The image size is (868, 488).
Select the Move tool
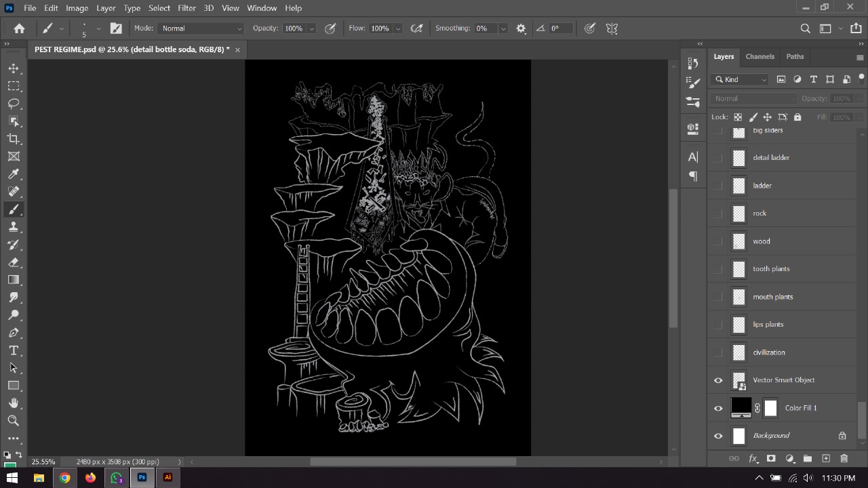pyautogui.click(x=13, y=68)
